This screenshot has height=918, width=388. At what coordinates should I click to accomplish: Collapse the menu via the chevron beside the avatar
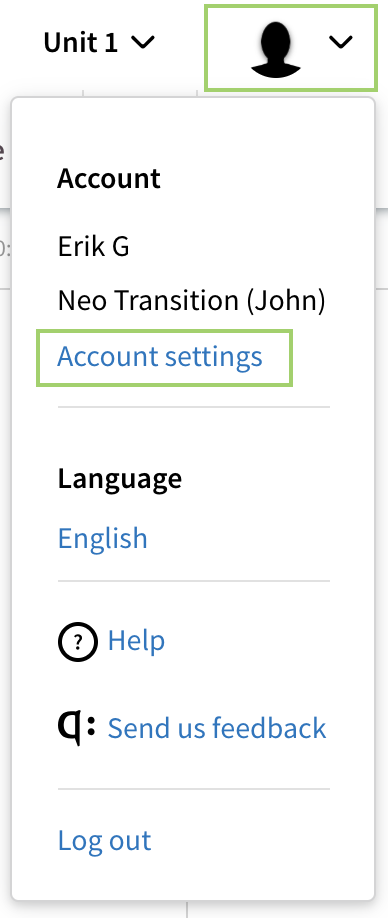click(x=341, y=42)
